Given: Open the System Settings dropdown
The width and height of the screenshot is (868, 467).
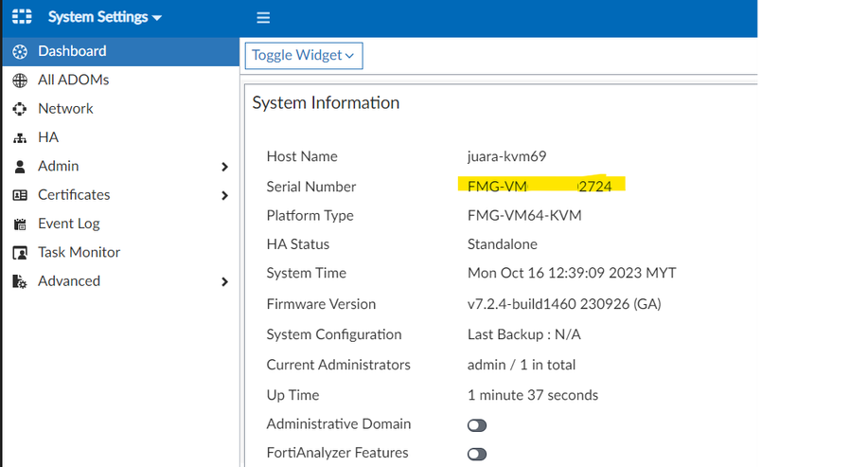Looking at the screenshot, I should pyautogui.click(x=104, y=17).
